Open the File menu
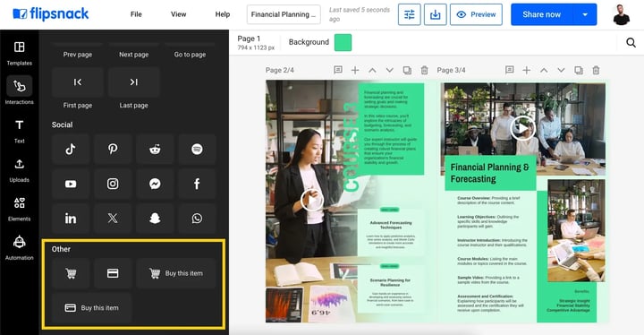This screenshot has width=644, height=335. (136, 14)
